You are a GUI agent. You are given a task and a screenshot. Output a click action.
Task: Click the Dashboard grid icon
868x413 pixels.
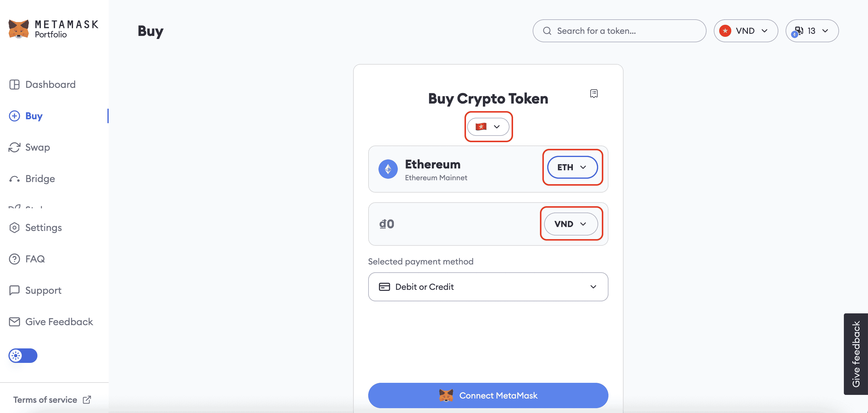pyautogui.click(x=14, y=84)
